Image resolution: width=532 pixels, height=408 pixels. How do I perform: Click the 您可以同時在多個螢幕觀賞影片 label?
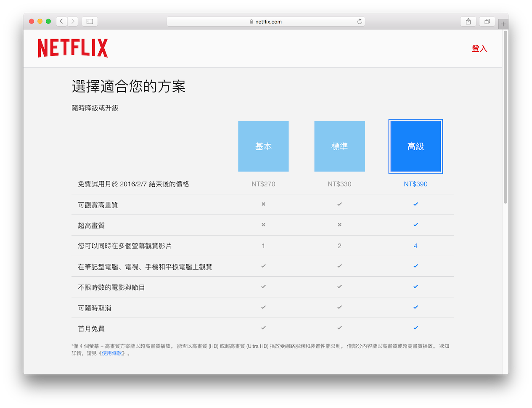click(x=124, y=246)
